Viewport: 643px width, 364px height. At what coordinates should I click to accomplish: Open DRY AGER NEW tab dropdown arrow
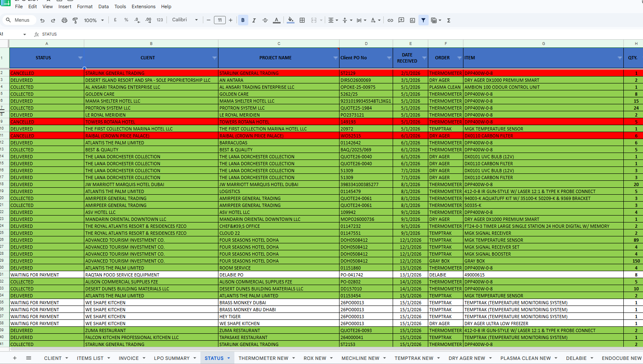pyautogui.click(x=490, y=358)
